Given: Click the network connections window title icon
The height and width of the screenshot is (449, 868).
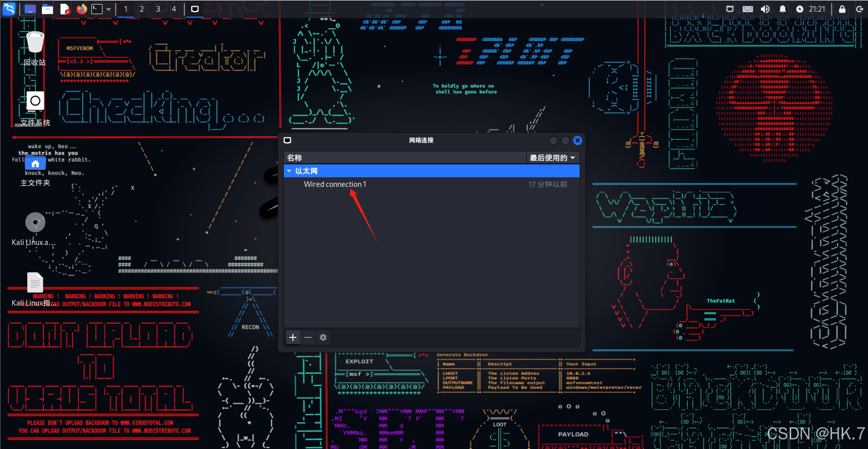Looking at the screenshot, I should 287,140.
